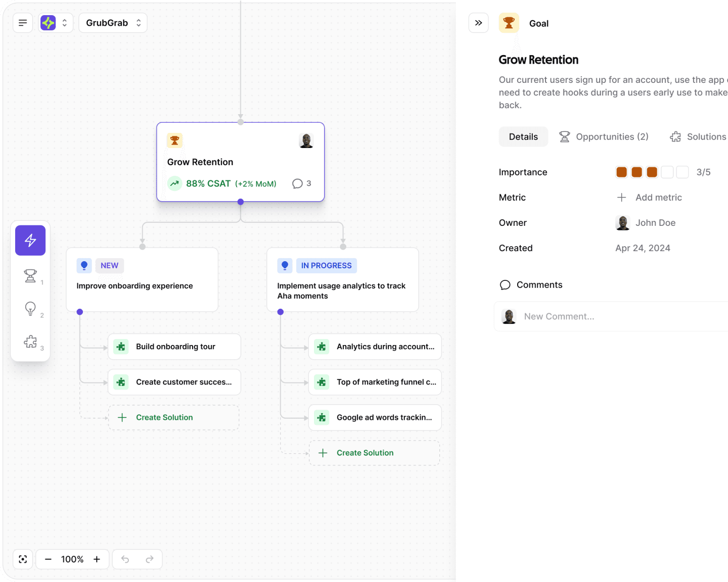Click puzzle icon on Analytics during account...
The image size is (728, 582).
point(322,347)
